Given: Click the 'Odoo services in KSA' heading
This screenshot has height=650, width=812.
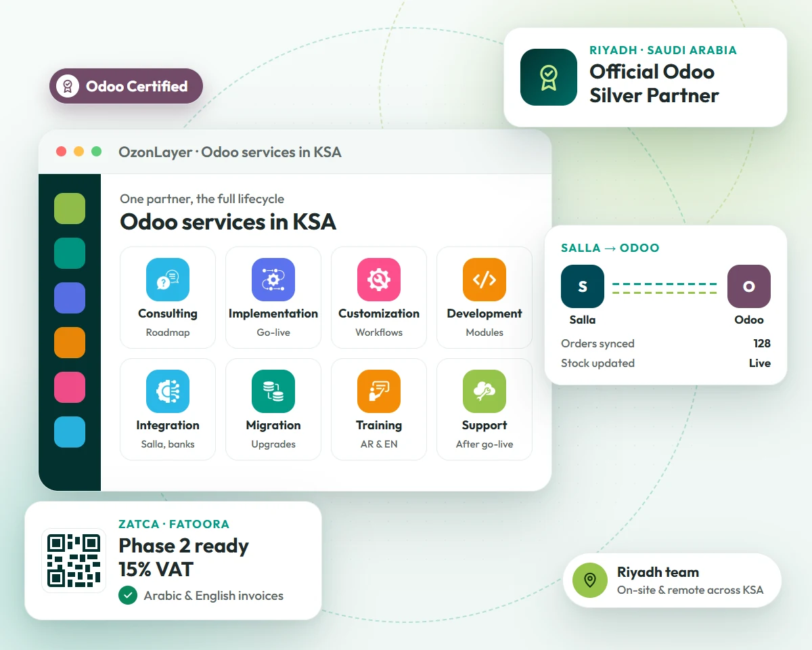Looking at the screenshot, I should coord(228,221).
